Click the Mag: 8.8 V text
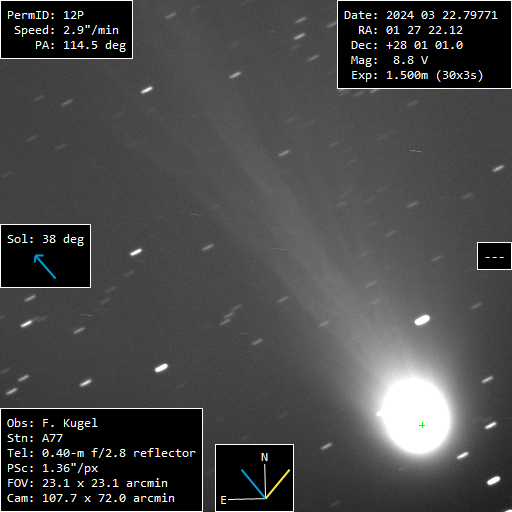The width and height of the screenshot is (512, 512). pyautogui.click(x=389, y=60)
